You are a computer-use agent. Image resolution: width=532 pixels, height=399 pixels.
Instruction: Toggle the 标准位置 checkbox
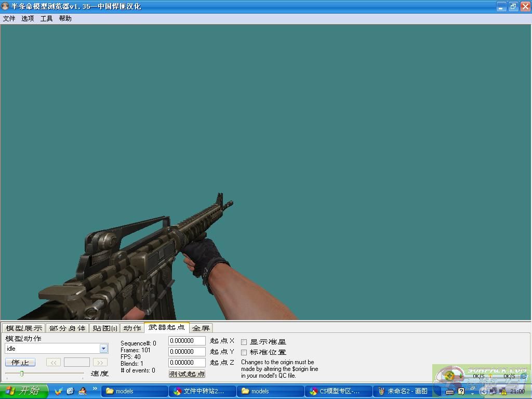[x=244, y=352]
